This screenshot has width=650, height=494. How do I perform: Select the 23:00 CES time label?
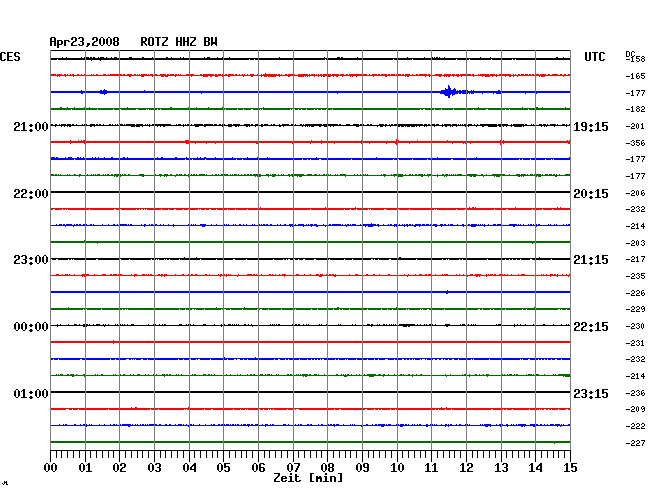click(31, 260)
